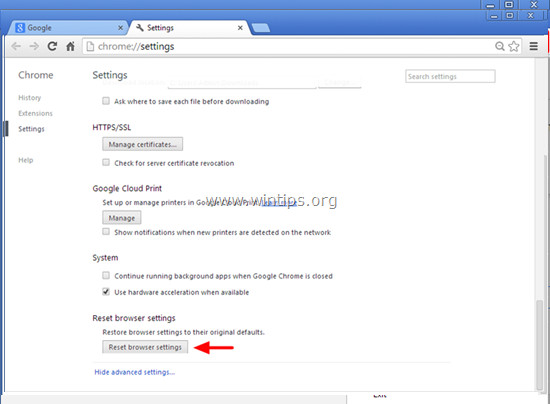This screenshot has height=404, width=550.
Task: Bookmark this page with the star icon
Action: point(514,46)
